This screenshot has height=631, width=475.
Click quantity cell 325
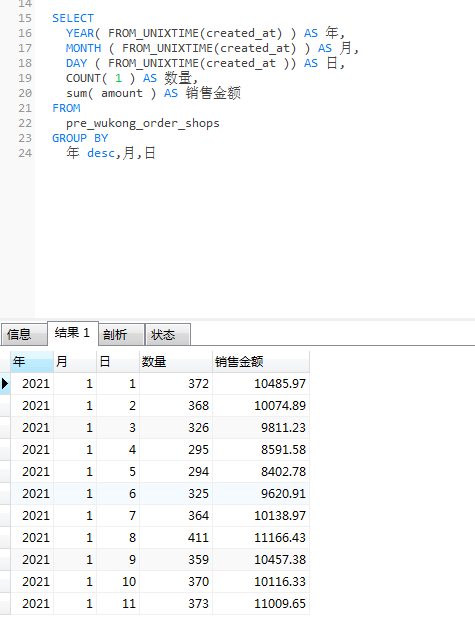point(176,493)
